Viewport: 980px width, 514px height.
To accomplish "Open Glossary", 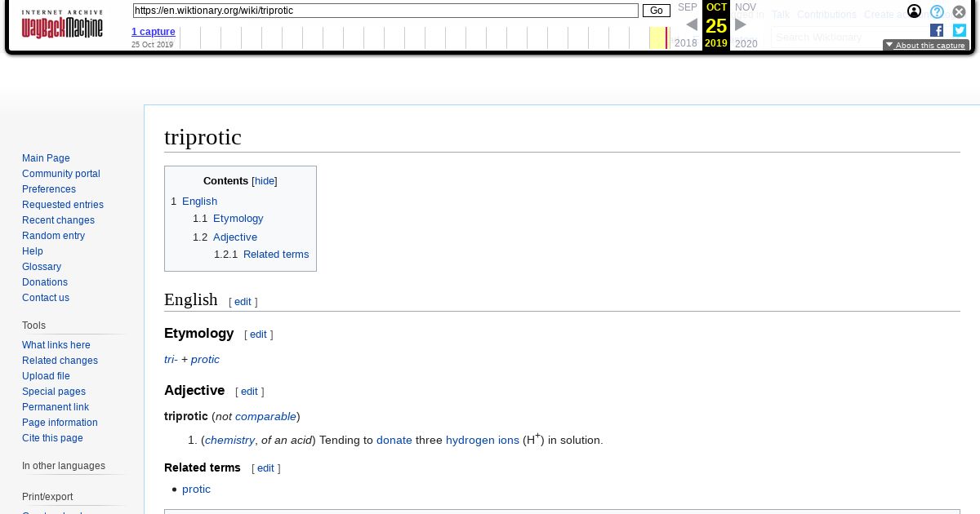I will pos(42,267).
